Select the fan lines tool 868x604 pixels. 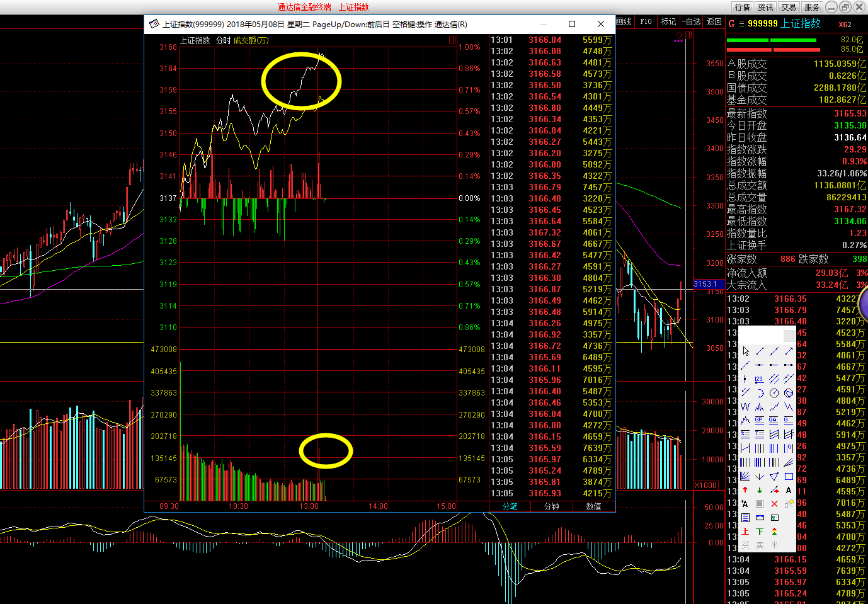pos(746,476)
